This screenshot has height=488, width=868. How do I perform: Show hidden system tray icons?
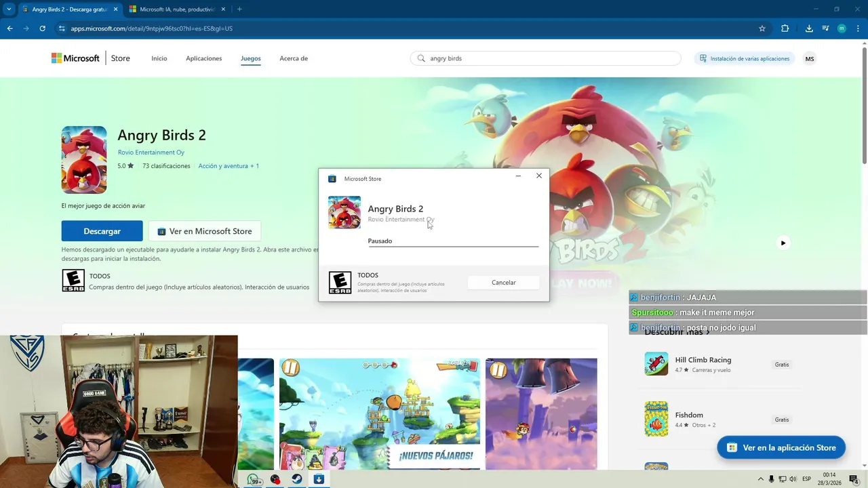[760, 479]
